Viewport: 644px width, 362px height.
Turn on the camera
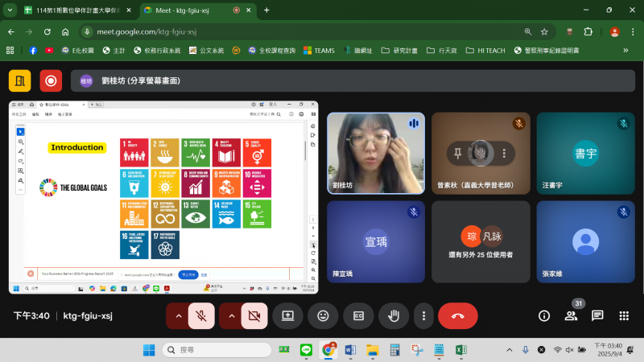pyautogui.click(x=254, y=316)
